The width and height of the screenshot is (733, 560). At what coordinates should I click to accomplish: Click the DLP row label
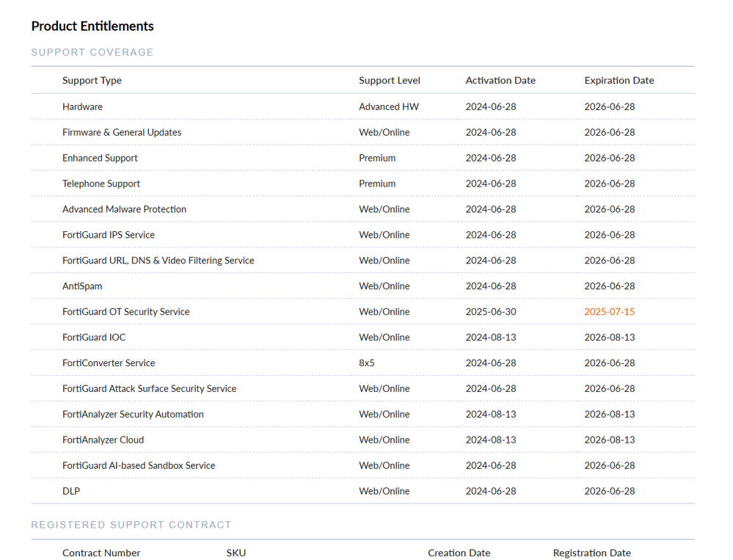coord(71,491)
